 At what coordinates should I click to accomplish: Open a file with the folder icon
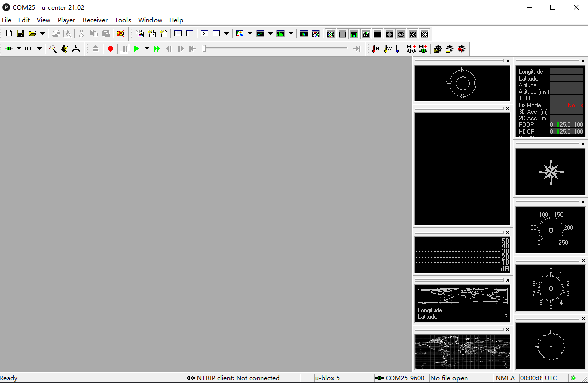click(x=33, y=33)
